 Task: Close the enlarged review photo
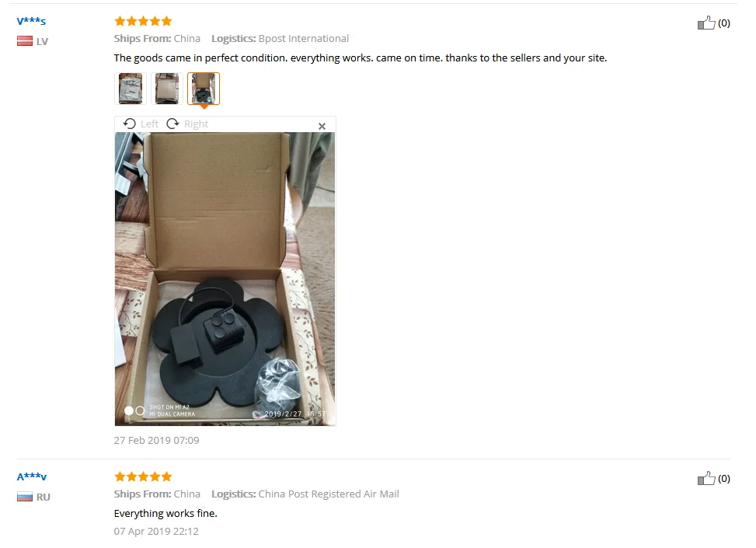pos(322,126)
